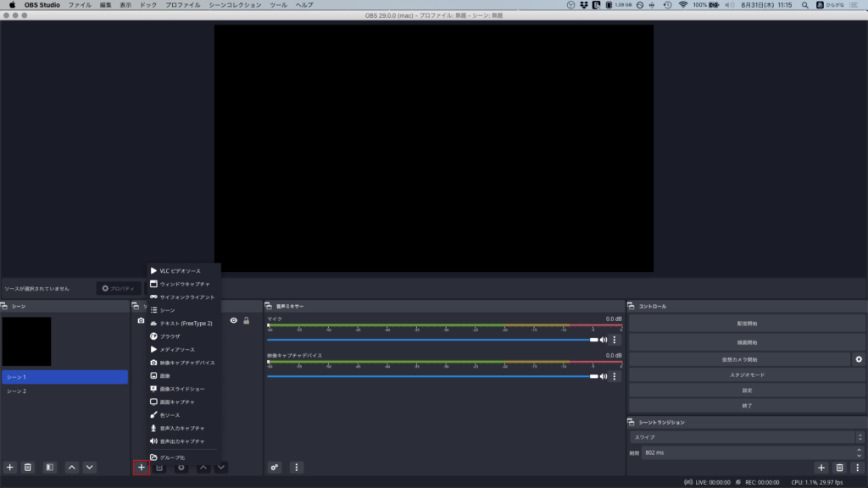The height and width of the screenshot is (488, 868).
Task: Click the remove scene trash icon
Action: [x=27, y=467]
